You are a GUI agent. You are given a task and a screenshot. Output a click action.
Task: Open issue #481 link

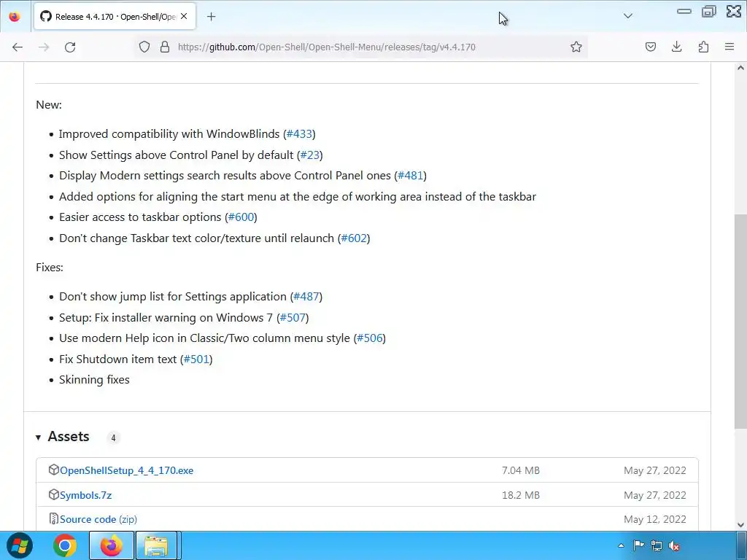410,176
